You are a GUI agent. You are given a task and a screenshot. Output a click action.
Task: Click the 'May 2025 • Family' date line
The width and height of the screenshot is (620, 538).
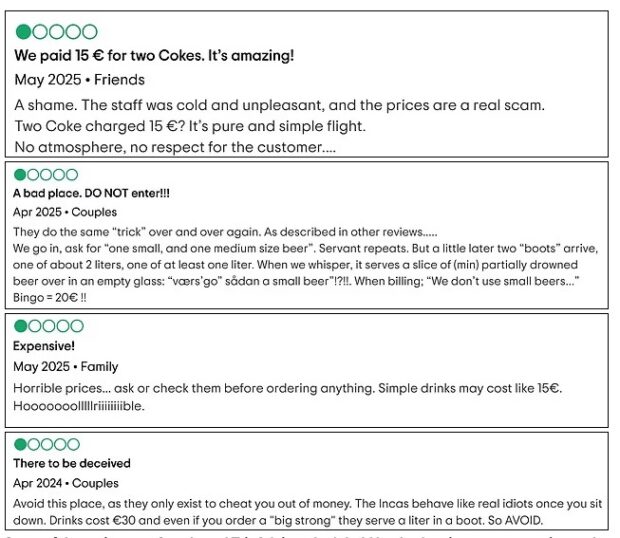[x=66, y=367]
